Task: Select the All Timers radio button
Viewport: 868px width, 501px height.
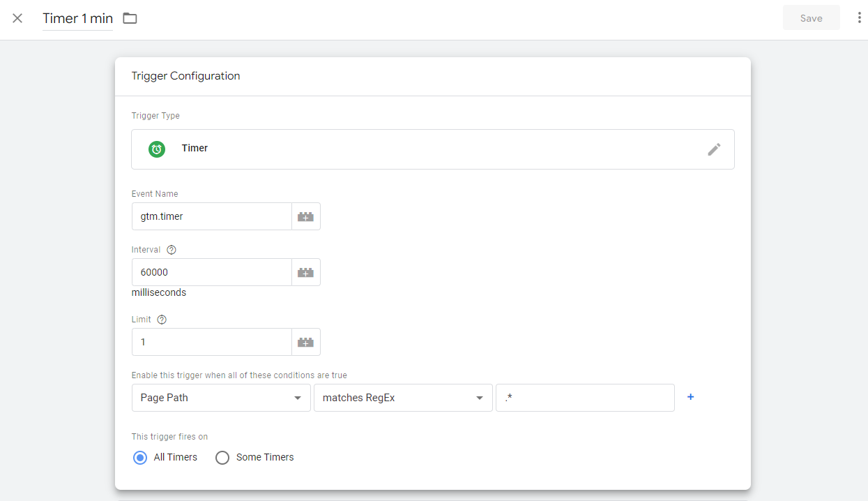Action: click(139, 457)
